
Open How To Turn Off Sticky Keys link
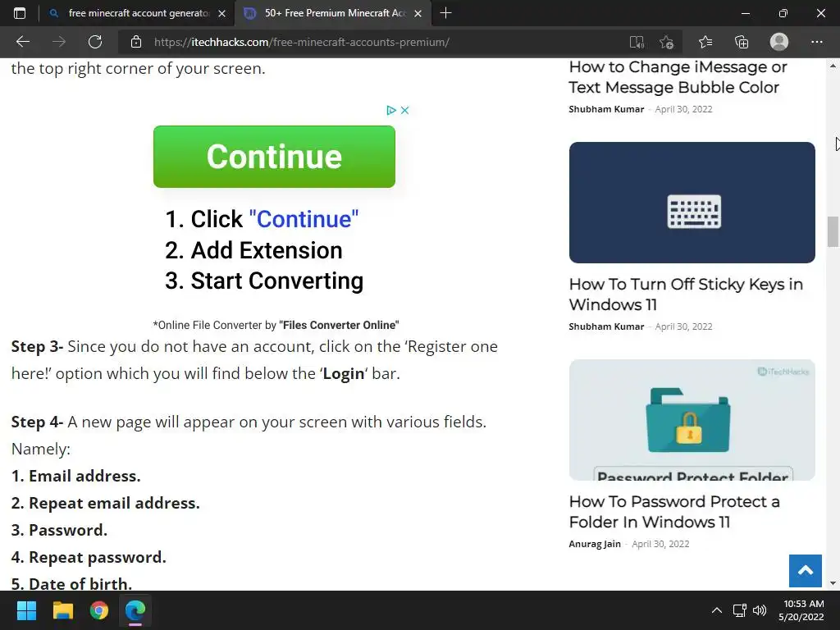click(686, 294)
